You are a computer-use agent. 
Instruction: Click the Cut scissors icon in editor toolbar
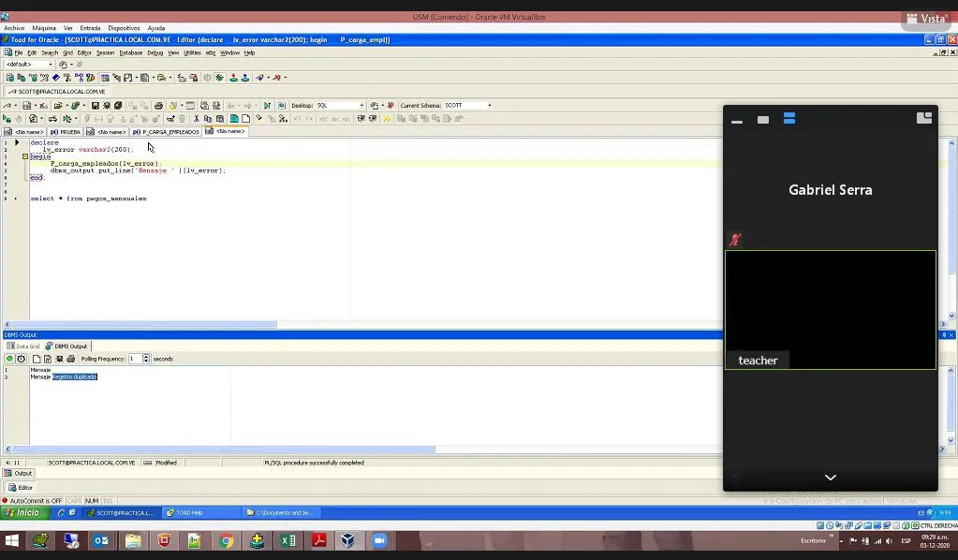(x=196, y=119)
